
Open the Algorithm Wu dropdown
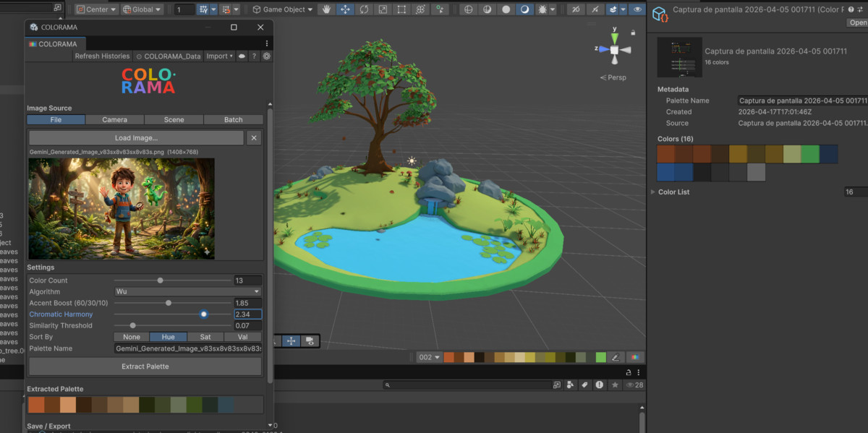pos(187,291)
